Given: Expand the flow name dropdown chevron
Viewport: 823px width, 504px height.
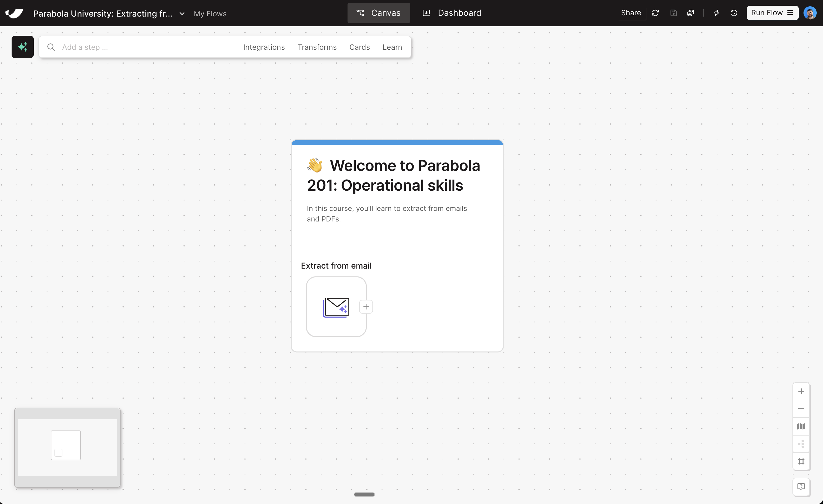Looking at the screenshot, I should point(182,14).
